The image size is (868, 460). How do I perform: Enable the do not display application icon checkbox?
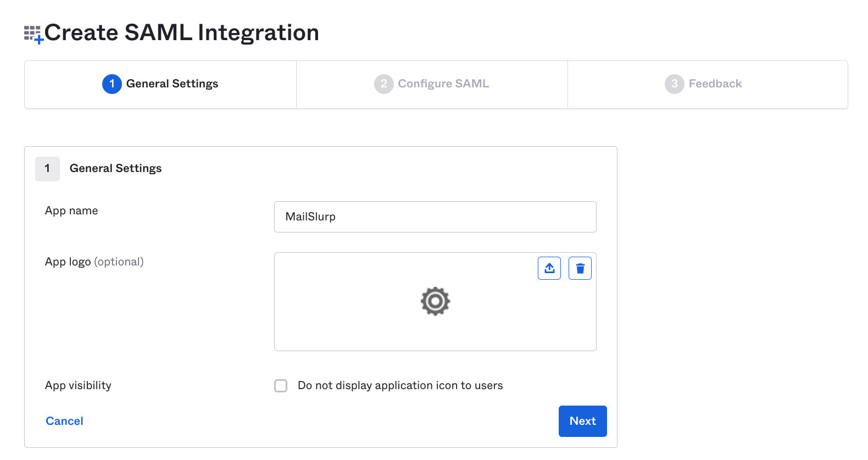click(281, 386)
